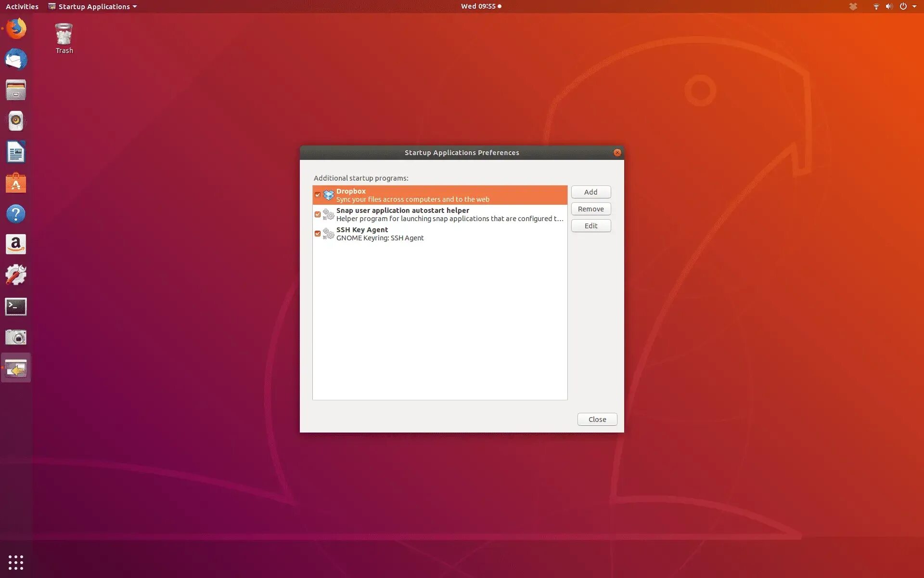This screenshot has height=578, width=924.
Task: Open the system power menu arrow
Action: (x=914, y=6)
